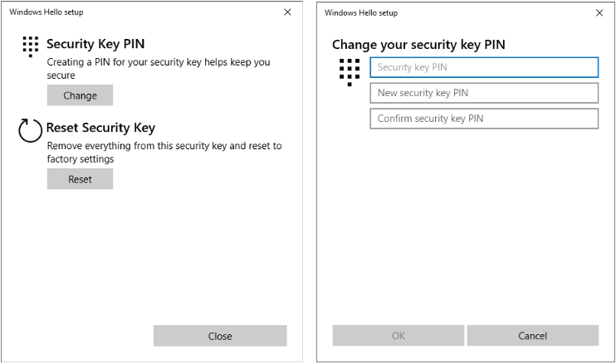616x364 pixels.
Task: Click the "Change your security key PIN" heading
Action: click(418, 45)
